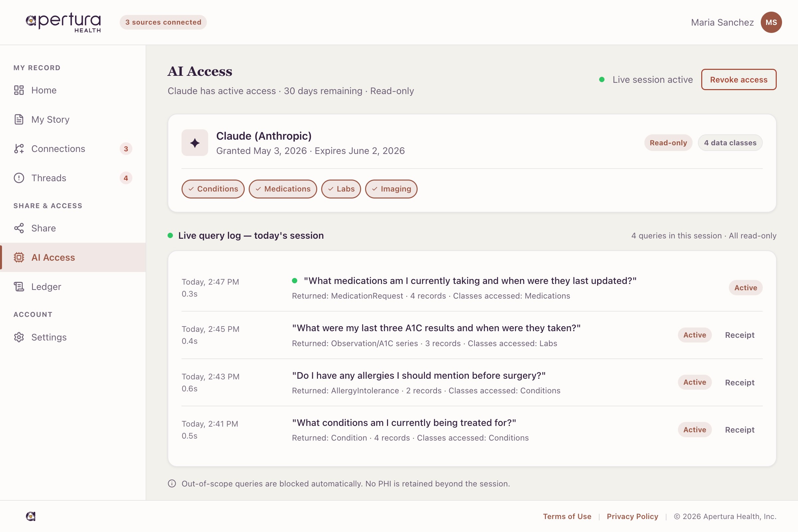This screenshot has height=532, width=798.
Task: Open Receipt for the conditions query
Action: point(739,430)
